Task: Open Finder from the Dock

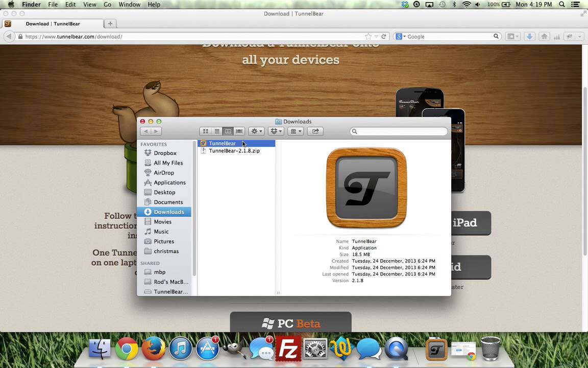Action: (x=100, y=349)
